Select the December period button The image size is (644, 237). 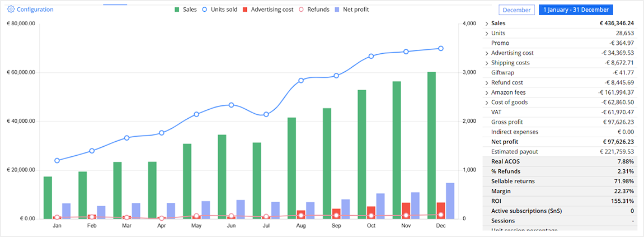[x=516, y=10]
